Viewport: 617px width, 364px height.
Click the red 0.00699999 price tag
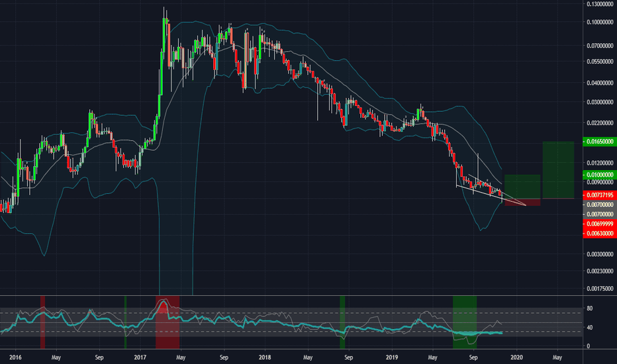[600, 224]
